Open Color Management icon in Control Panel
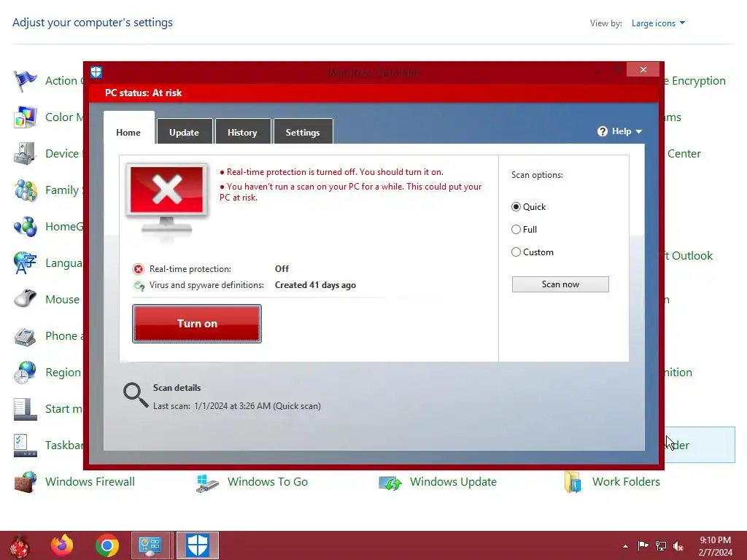The height and width of the screenshot is (560, 747). pos(26,117)
